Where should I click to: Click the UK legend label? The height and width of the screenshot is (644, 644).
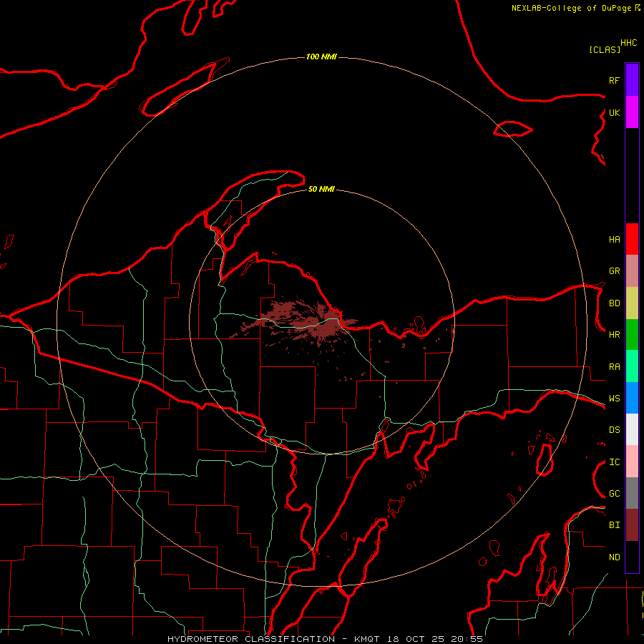[614, 112]
